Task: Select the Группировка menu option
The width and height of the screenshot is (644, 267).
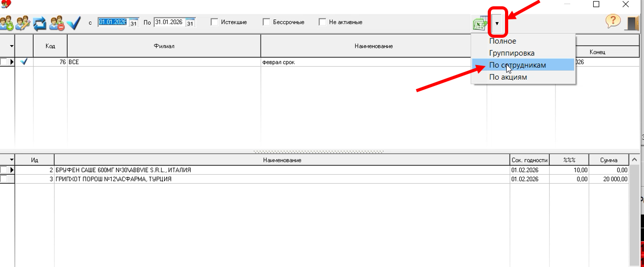Action: (523, 53)
